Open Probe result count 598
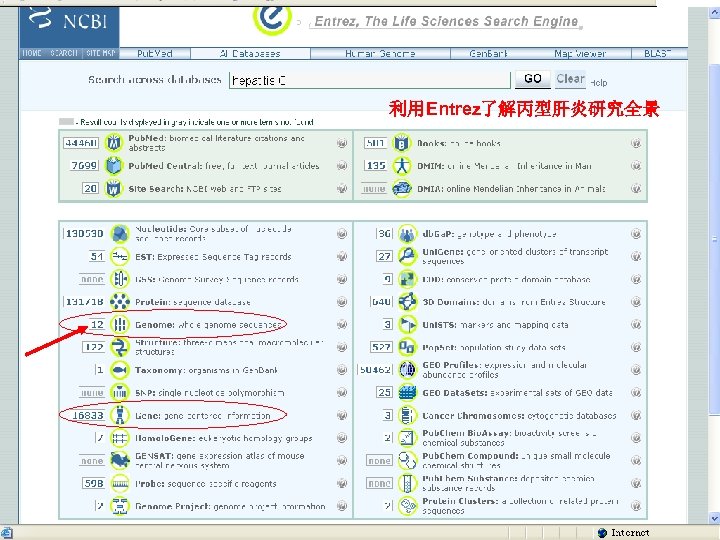 click(94, 483)
